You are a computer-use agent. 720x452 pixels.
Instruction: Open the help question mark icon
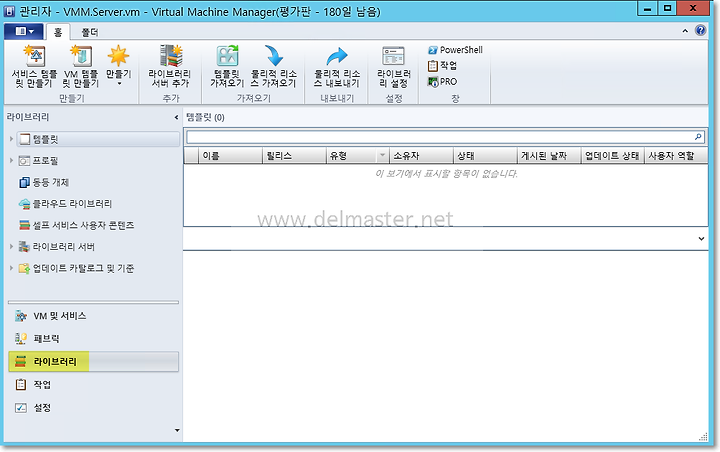(x=700, y=30)
